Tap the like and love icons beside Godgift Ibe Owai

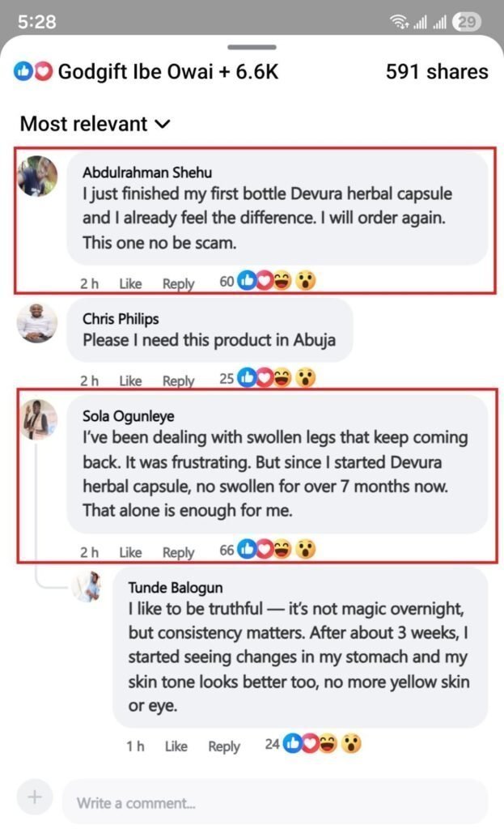33,71
